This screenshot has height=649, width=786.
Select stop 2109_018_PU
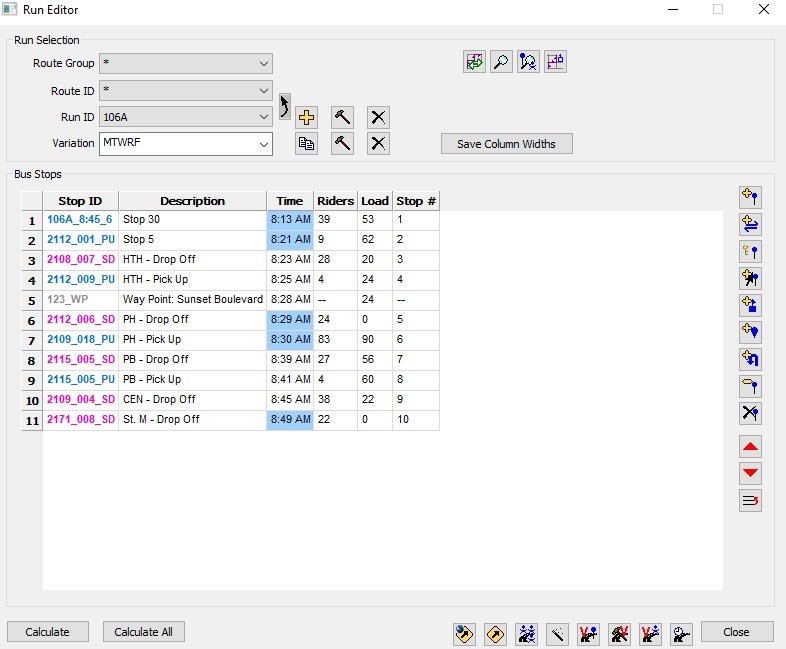point(81,340)
